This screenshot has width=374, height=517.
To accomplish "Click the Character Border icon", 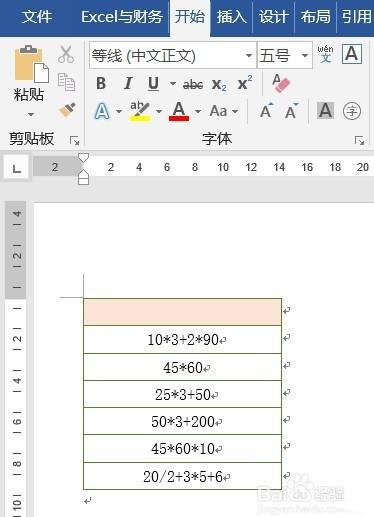I will [352, 54].
